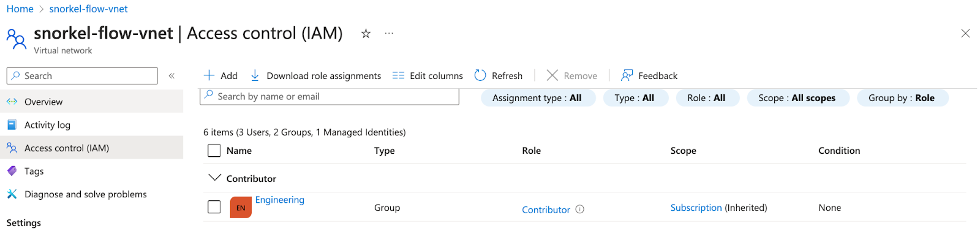
Task: Click the favorite star icon beside title
Action: click(x=366, y=34)
